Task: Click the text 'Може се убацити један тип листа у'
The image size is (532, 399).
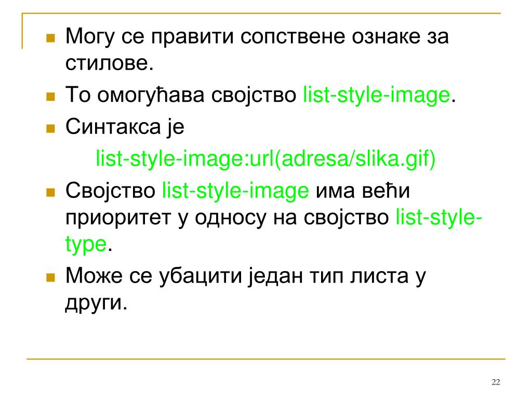Action: click(245, 276)
